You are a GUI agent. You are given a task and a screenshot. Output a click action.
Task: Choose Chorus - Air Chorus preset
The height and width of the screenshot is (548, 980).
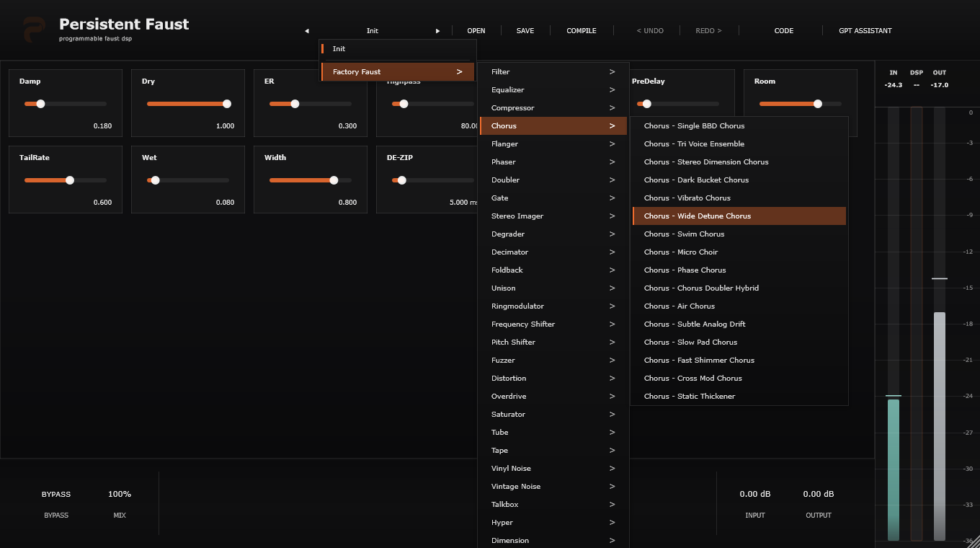[x=739, y=306]
